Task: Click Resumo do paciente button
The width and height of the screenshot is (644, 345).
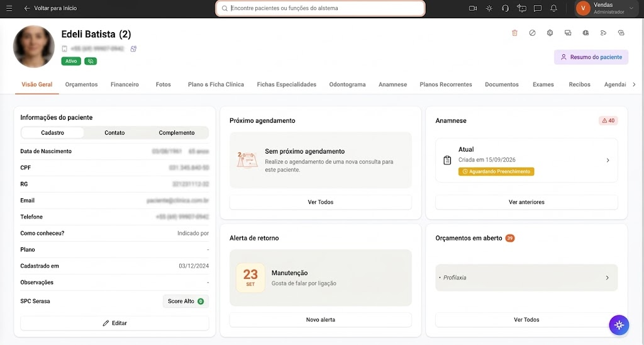Action: (591, 57)
